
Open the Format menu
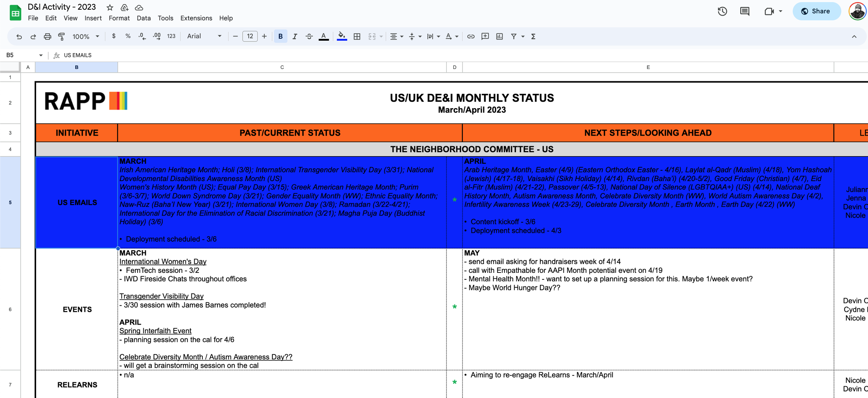coord(119,18)
